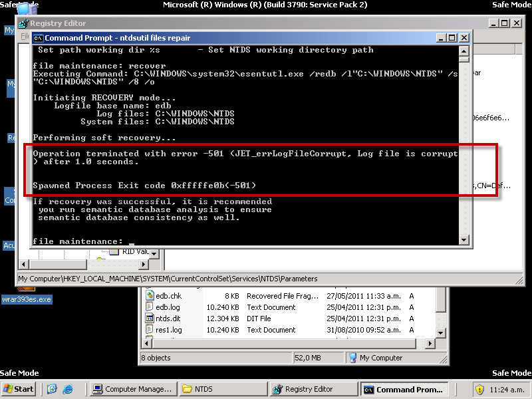Click the Start button
The height and width of the screenshot is (399, 532).
(19, 389)
